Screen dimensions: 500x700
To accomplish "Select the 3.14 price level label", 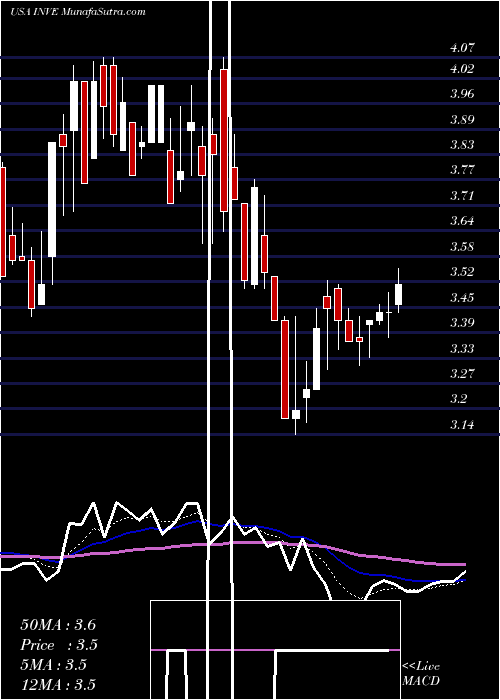I will point(462,425).
